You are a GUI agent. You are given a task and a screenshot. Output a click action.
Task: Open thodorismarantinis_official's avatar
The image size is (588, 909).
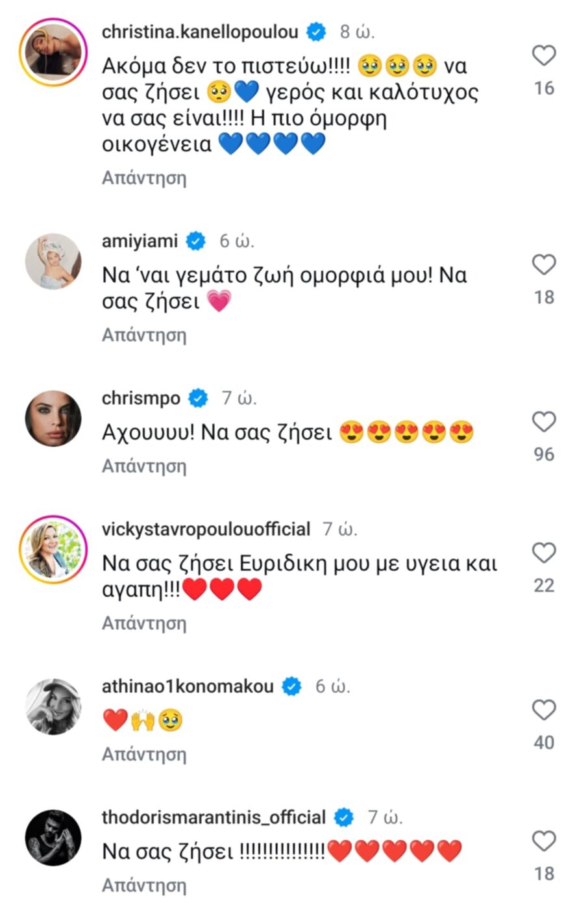pyautogui.click(x=53, y=838)
